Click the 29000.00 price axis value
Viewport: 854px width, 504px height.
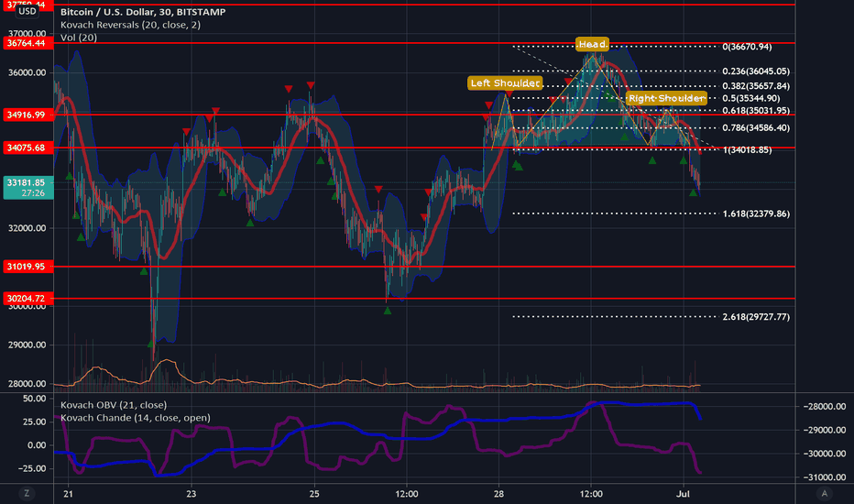(x=27, y=345)
